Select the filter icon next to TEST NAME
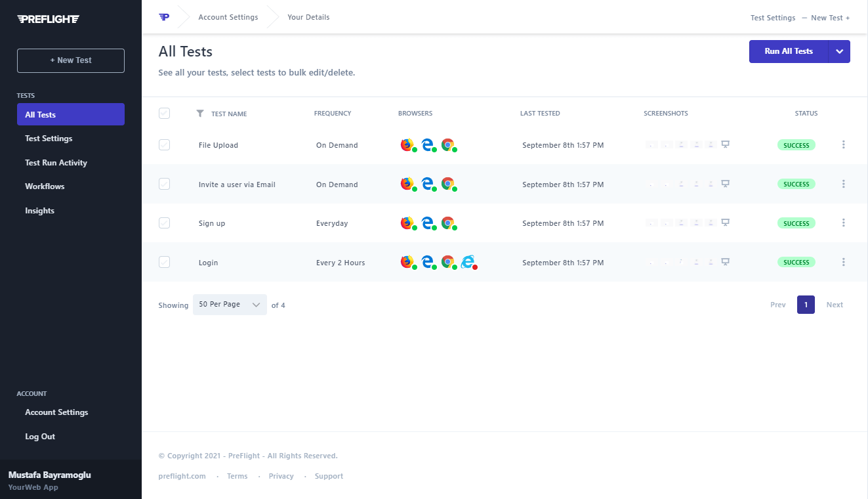Viewport: 868px width, 499px height. click(x=200, y=113)
